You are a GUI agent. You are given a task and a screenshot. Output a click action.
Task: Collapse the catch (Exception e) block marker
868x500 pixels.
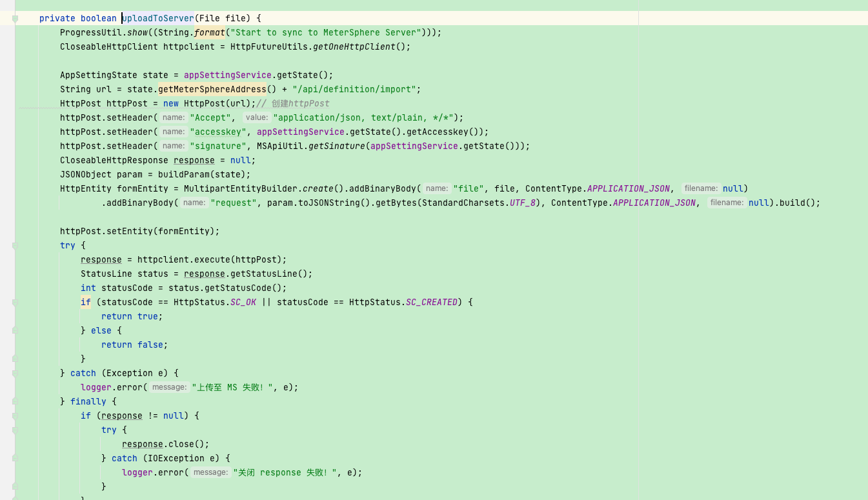15,373
